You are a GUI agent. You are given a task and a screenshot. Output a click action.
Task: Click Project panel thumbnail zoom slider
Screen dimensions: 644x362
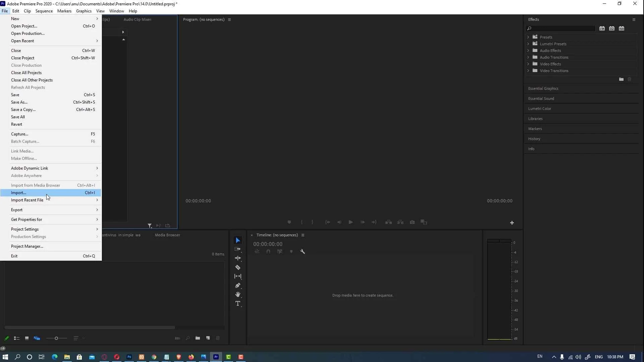coord(56,338)
